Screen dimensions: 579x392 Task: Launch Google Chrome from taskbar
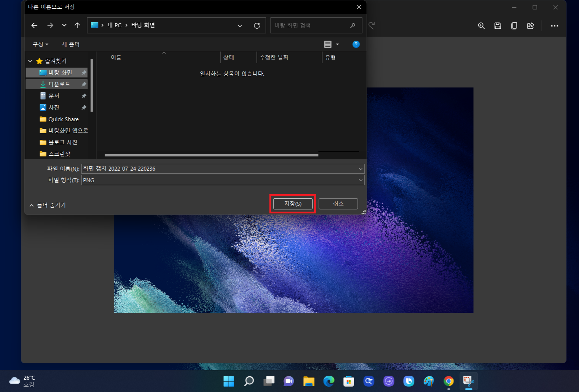click(449, 381)
